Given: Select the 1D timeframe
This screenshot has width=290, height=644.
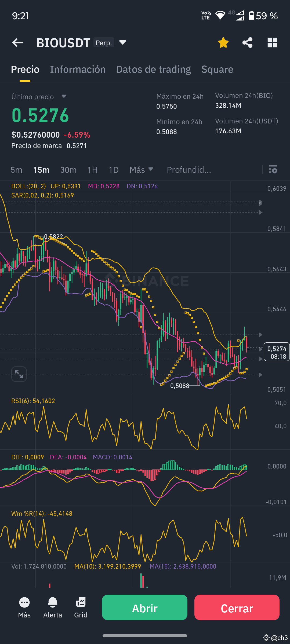Looking at the screenshot, I should point(114,170).
